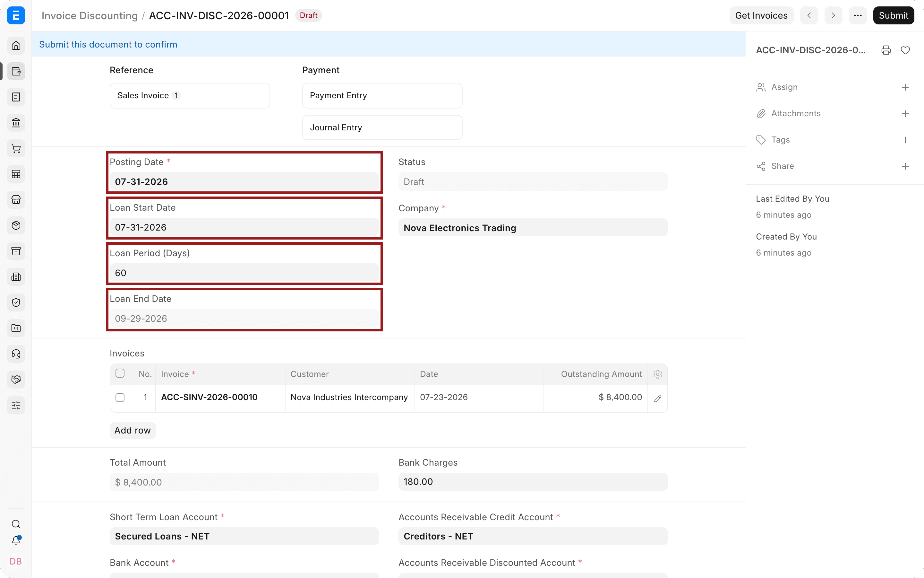Open the storefront Selling sidebar icon
The width and height of the screenshot is (924, 578).
click(16, 199)
